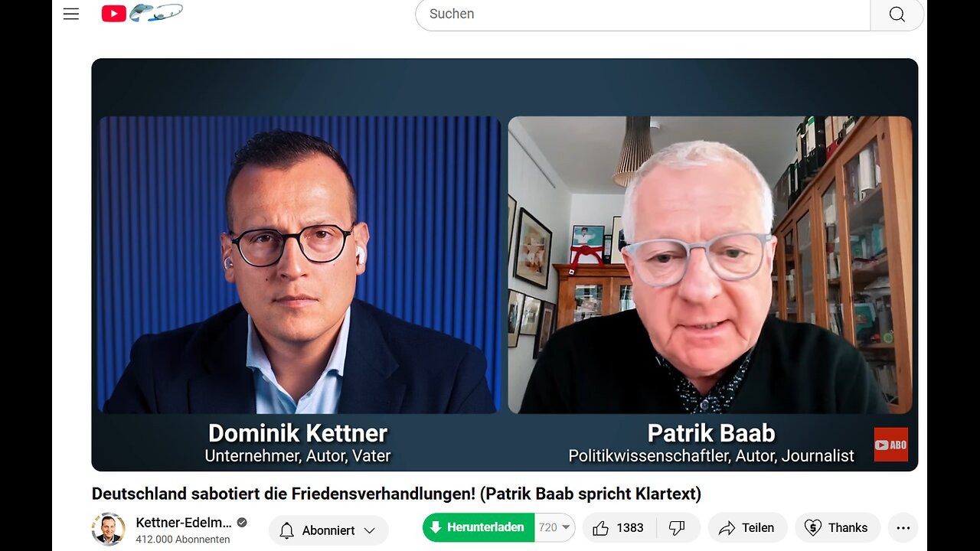
Task: Open the 720 download quality dropdown
Action: point(555,527)
